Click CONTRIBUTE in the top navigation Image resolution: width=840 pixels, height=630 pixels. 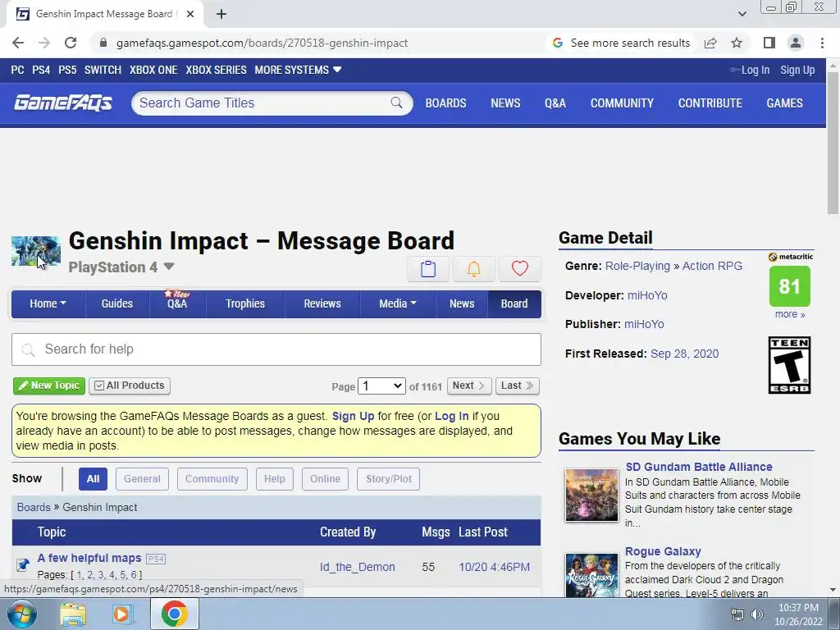[x=710, y=103]
